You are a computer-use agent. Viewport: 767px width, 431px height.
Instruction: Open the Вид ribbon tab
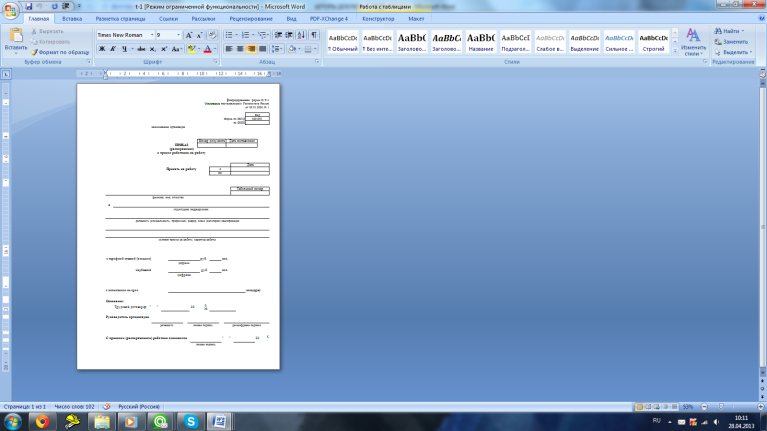[x=292, y=19]
